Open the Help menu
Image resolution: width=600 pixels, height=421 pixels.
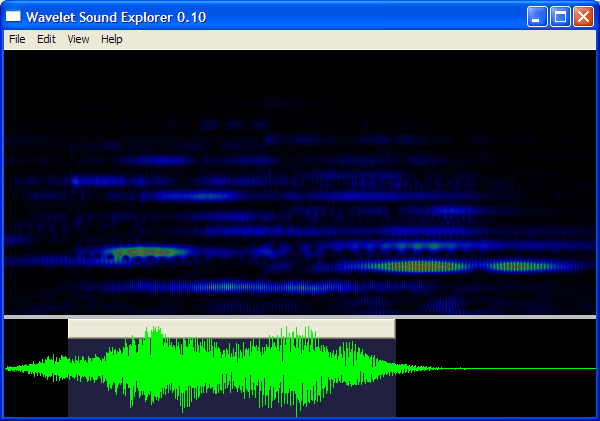coord(112,39)
